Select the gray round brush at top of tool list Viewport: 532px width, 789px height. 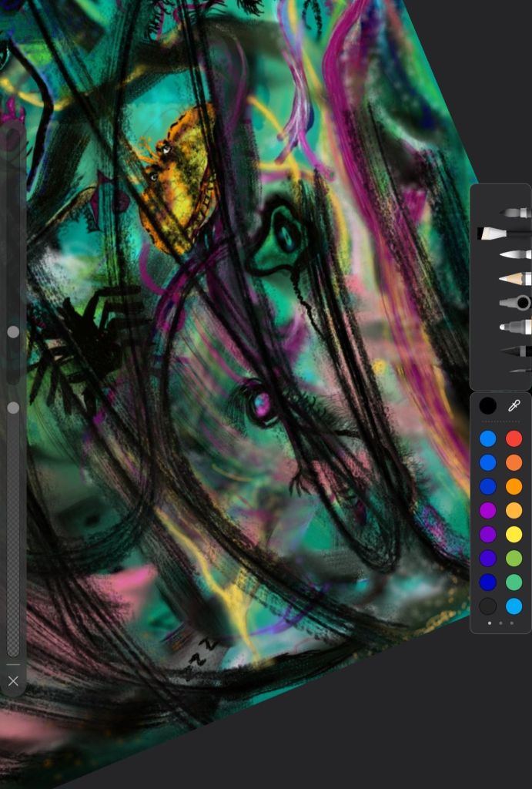pyautogui.click(x=514, y=212)
